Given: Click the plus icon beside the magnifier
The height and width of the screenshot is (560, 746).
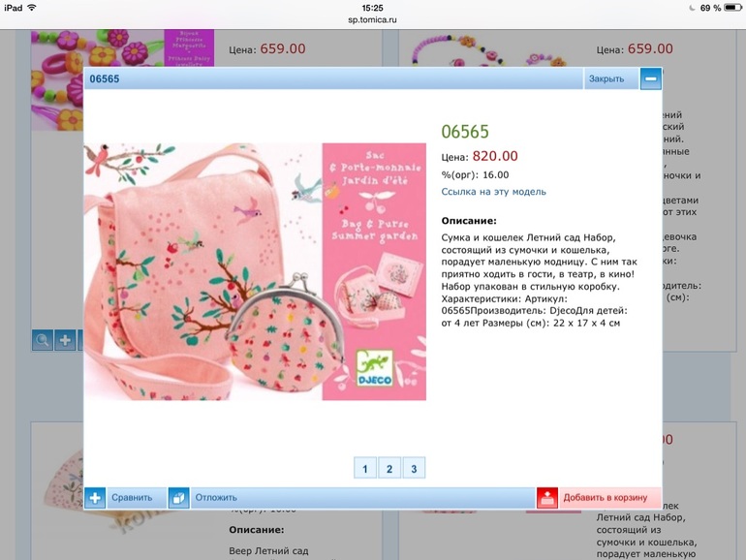Looking at the screenshot, I should (65, 341).
